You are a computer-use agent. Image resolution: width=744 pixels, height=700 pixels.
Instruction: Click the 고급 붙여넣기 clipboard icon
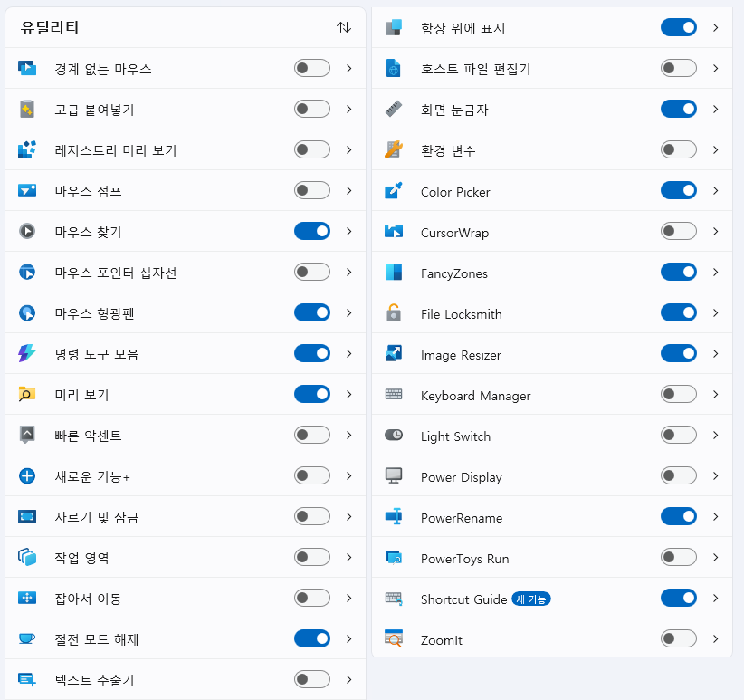pos(27,110)
